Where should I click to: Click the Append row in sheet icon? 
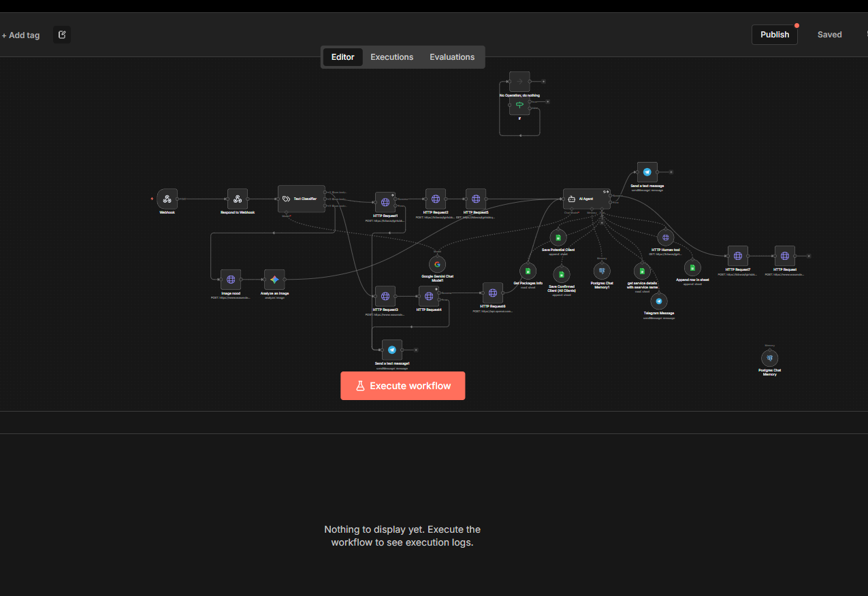(x=692, y=268)
